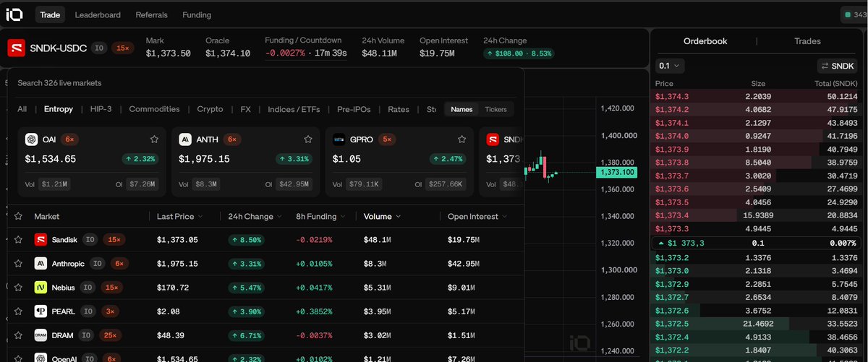Viewport: 868px width, 362px height.
Task: Click the Sandisk logo beside SNDK-USDC
Action: 16,48
